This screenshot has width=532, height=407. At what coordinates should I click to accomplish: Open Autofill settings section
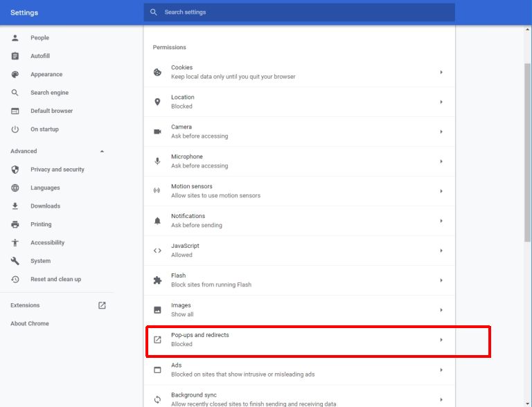pos(40,56)
